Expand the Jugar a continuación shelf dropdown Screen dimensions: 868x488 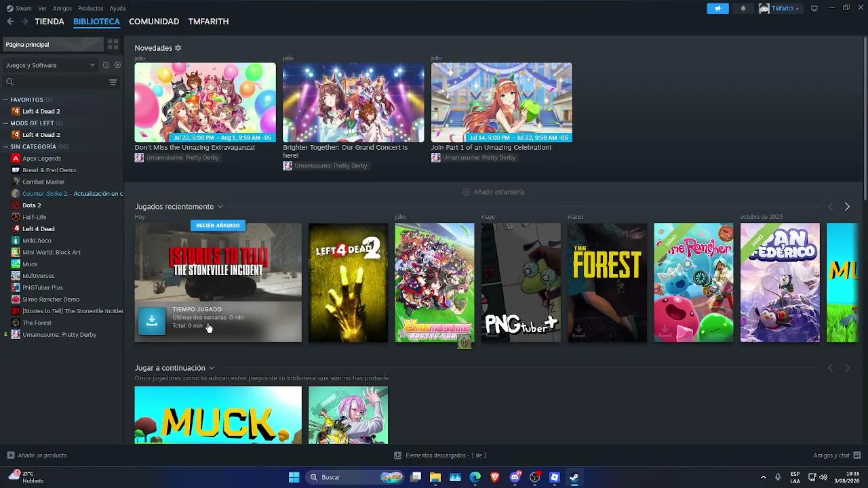click(x=212, y=368)
